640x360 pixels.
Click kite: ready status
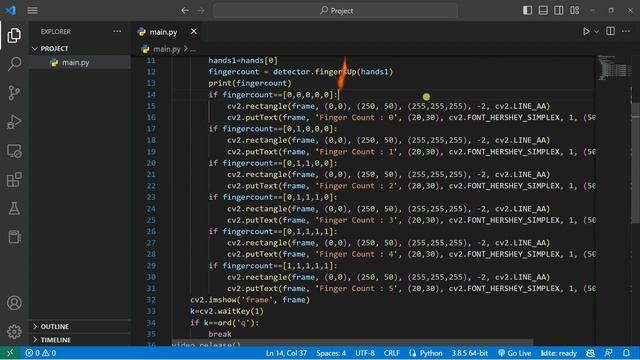[558, 353]
